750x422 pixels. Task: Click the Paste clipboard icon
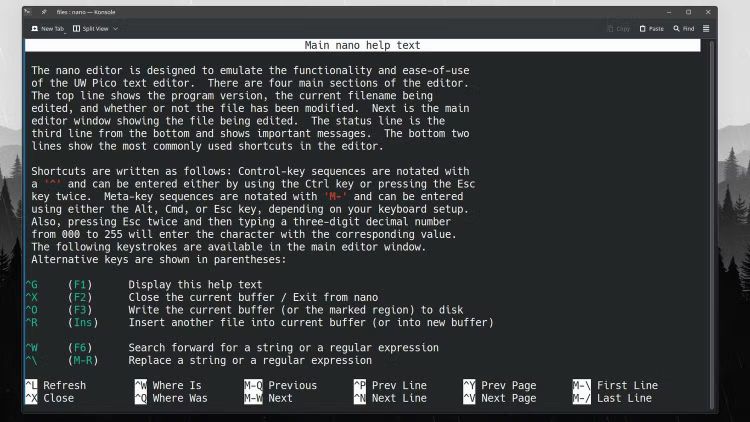pos(642,29)
